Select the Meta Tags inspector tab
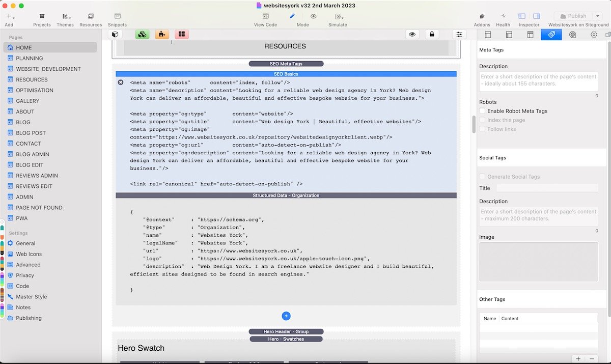 (x=551, y=35)
